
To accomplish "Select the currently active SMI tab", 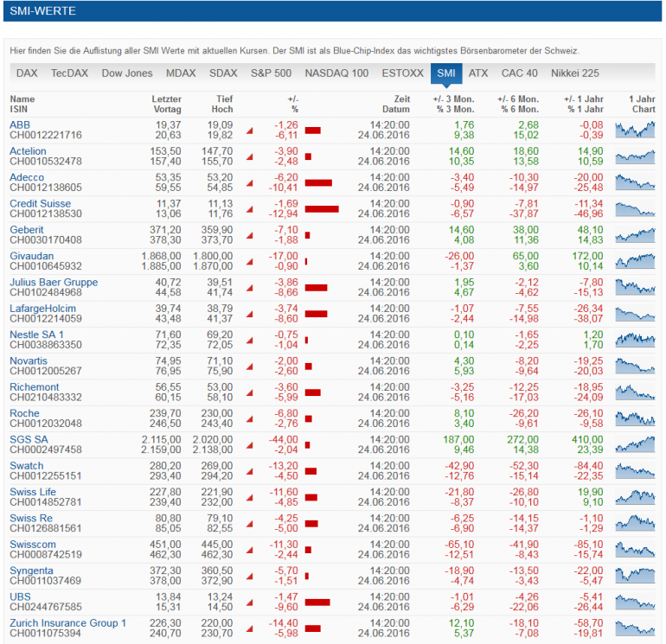I will [x=446, y=73].
